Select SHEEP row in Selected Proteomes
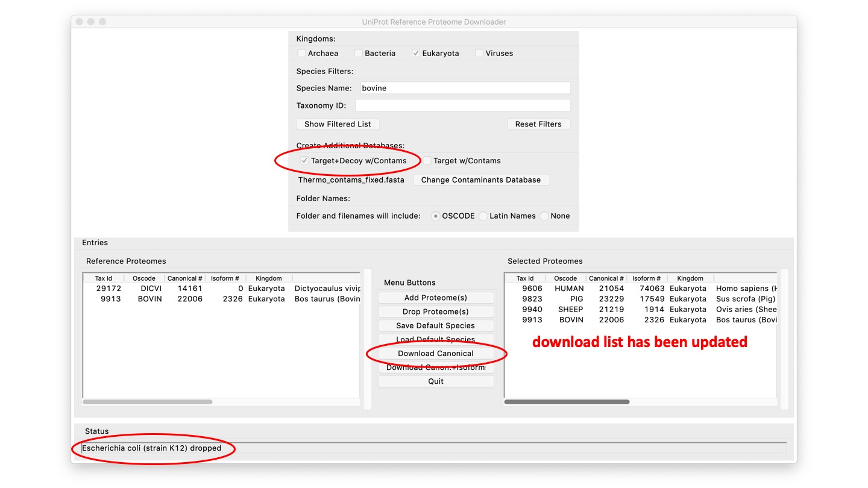 coord(641,309)
